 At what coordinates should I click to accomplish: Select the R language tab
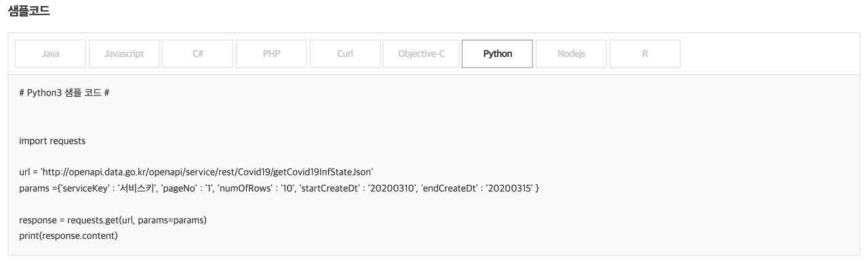pos(645,54)
